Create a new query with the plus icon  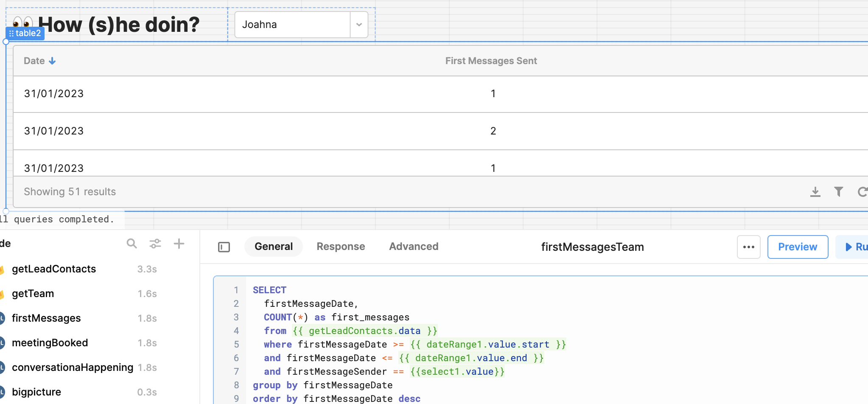click(x=179, y=244)
